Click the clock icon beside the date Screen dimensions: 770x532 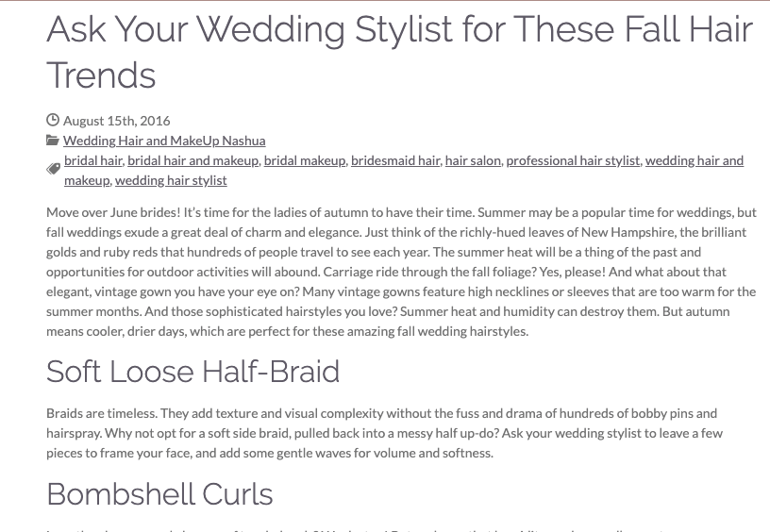(53, 120)
